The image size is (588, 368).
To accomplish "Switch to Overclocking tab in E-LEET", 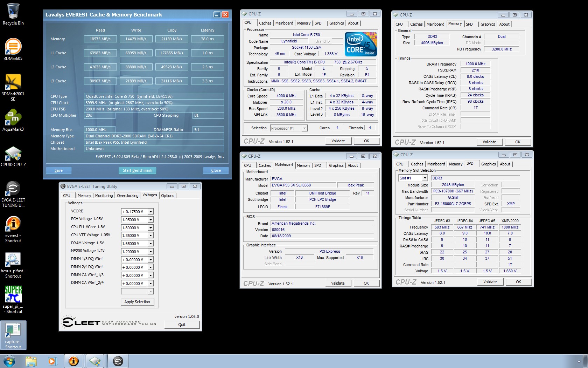I will (x=127, y=196).
